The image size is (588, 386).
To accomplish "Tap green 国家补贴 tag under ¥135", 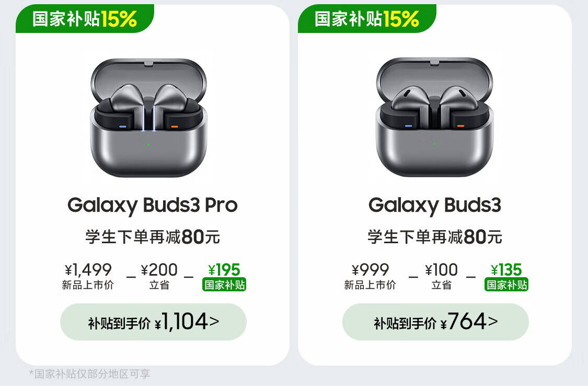I will pos(506,285).
